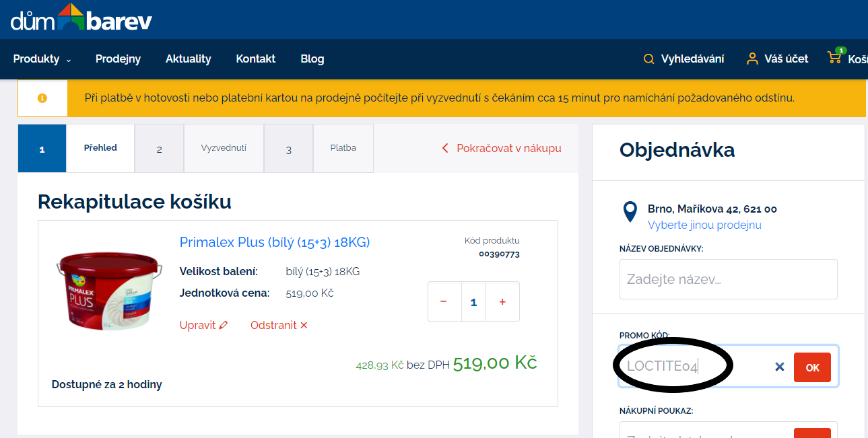The image size is (868, 438).
Task: Remove item with Odstranit link
Action: pos(279,325)
